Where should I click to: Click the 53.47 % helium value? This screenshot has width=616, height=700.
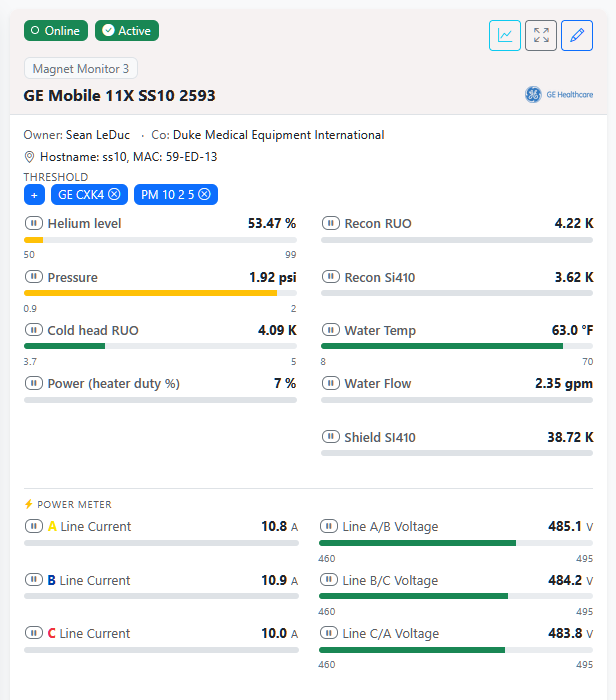[272, 223]
